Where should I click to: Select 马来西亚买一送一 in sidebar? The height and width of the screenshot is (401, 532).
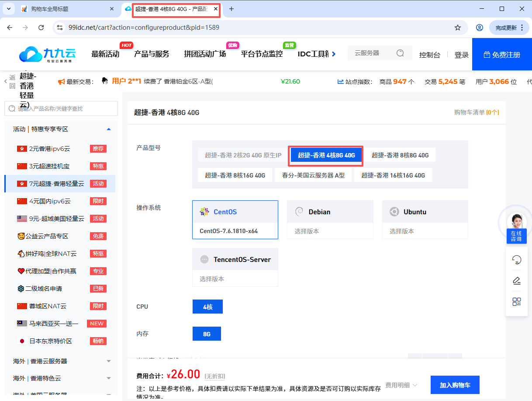(x=60, y=324)
